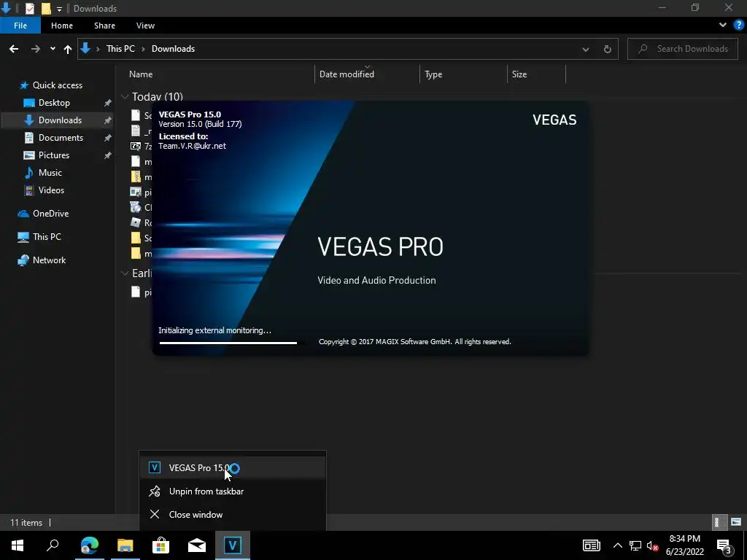The image size is (747, 560).
Task: Open the File tab in Explorer
Action: coord(20,26)
